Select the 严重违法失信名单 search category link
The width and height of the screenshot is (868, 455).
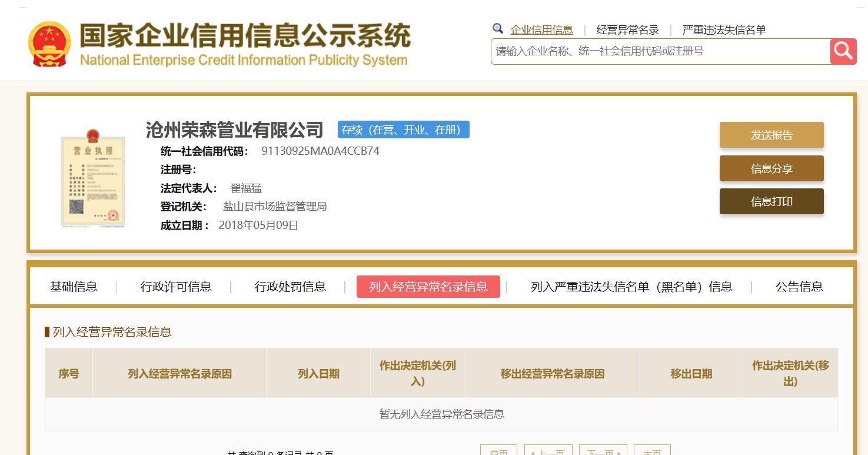pyautogui.click(x=724, y=29)
